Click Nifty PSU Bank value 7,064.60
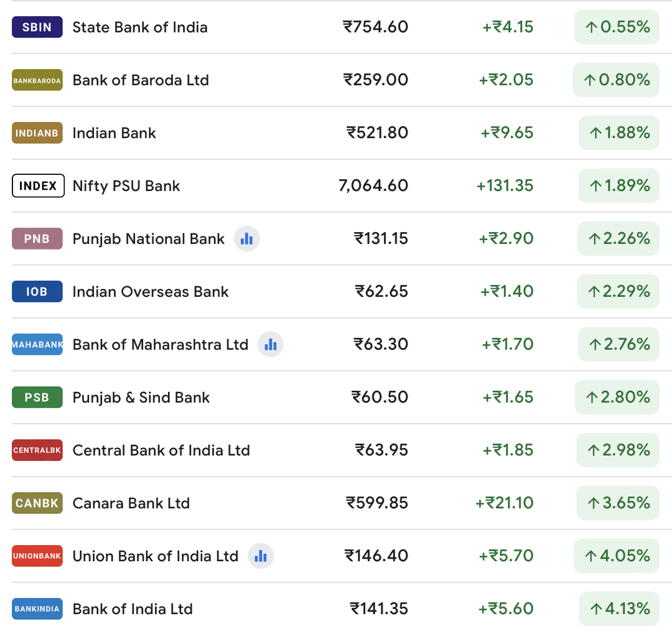 [x=373, y=186]
